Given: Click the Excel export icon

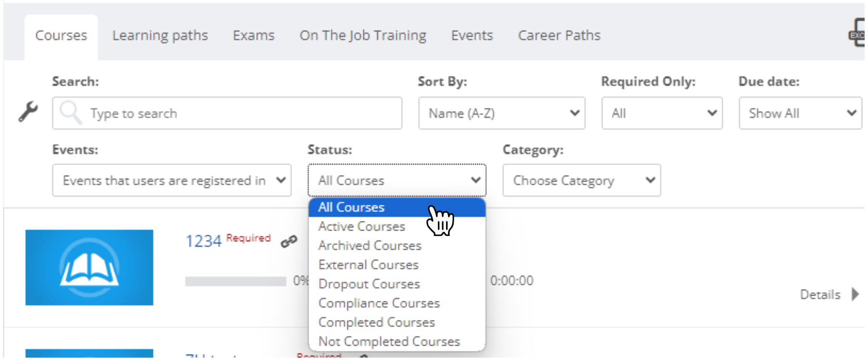Looking at the screenshot, I should point(857,32).
